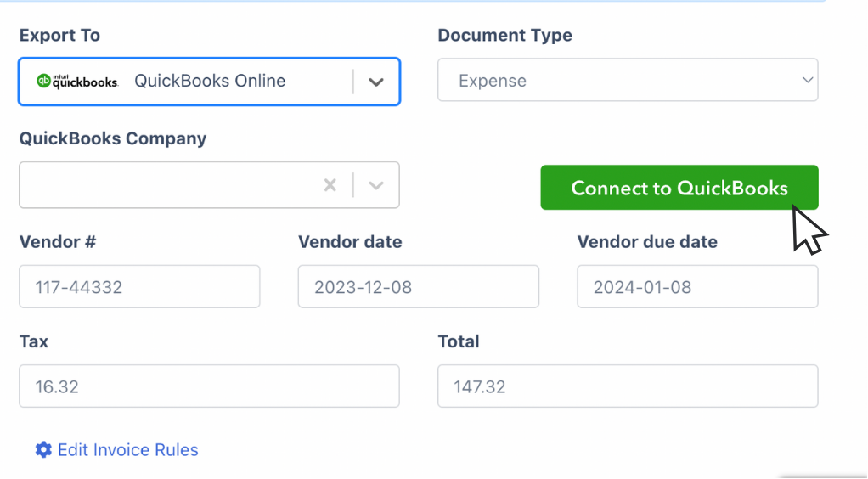The height and width of the screenshot is (479, 868).
Task: Click the Vendor due date label
Action: click(x=646, y=242)
